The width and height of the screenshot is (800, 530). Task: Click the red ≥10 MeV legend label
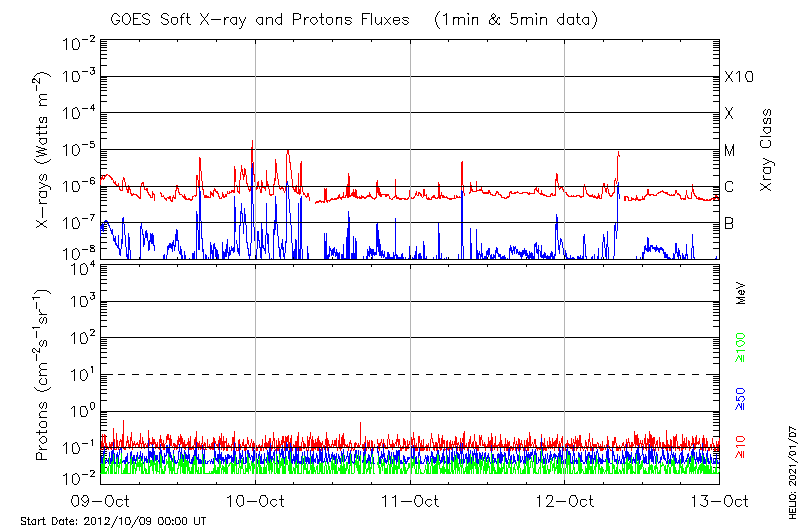point(742,447)
